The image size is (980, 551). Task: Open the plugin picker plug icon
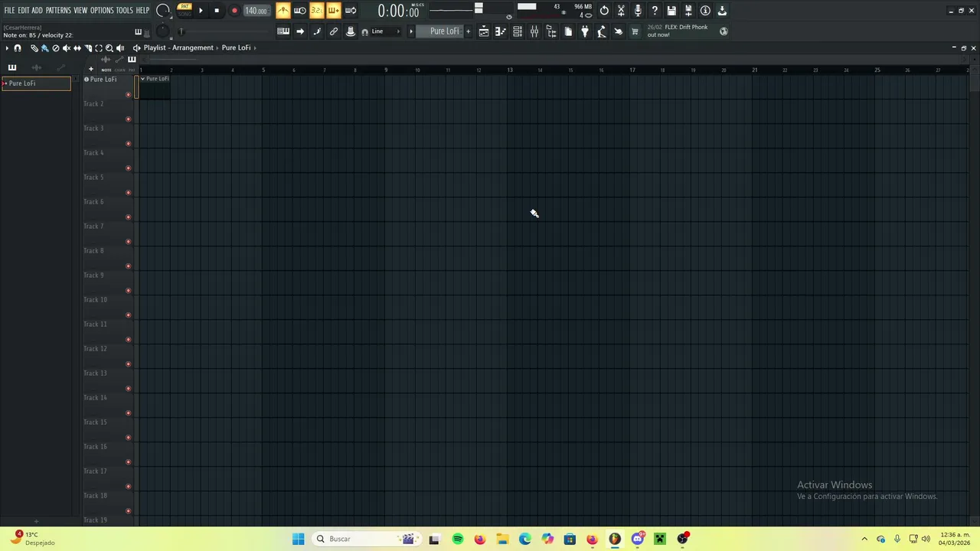(x=585, y=31)
